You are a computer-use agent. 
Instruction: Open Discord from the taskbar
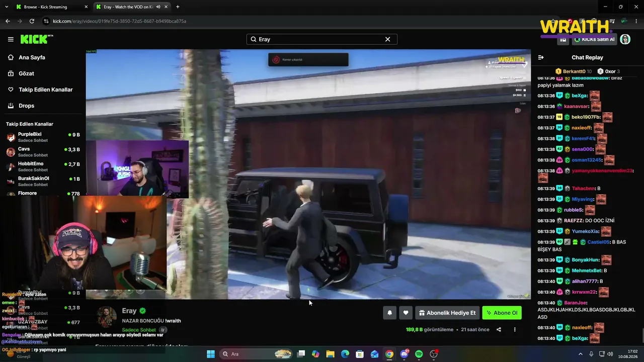point(404,354)
